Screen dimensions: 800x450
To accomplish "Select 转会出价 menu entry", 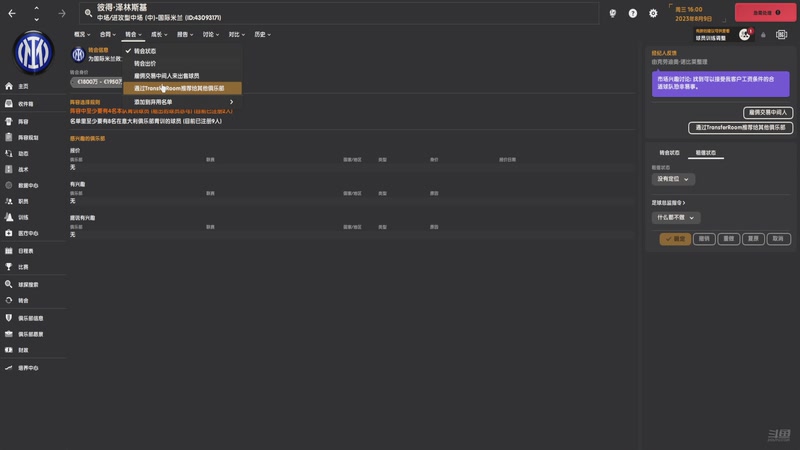I will click(x=182, y=63).
